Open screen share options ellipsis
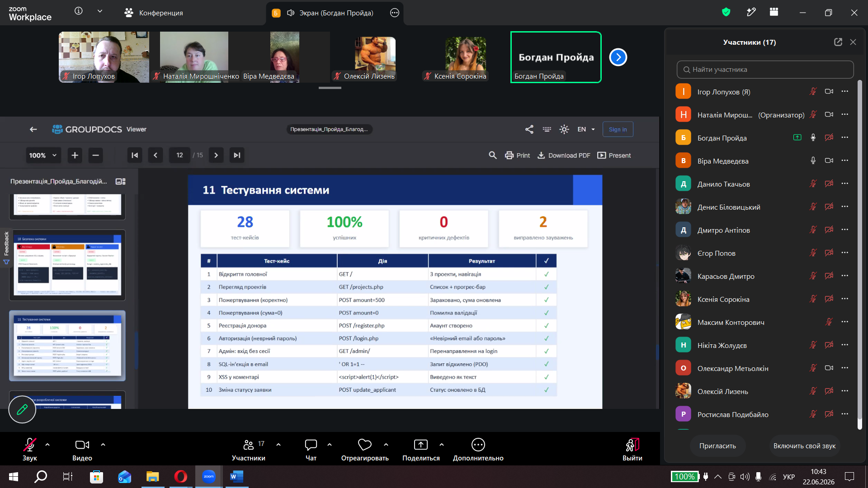Image resolution: width=868 pixels, height=488 pixels. pos(395,13)
